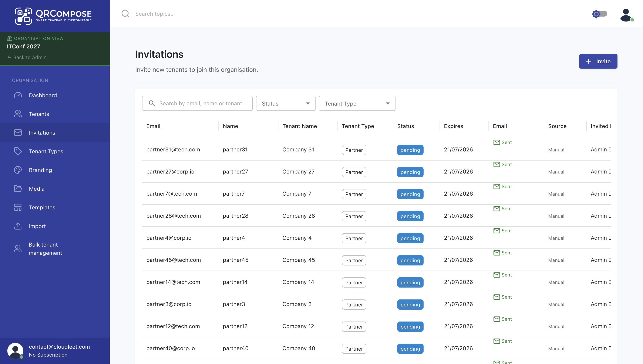The width and height of the screenshot is (643, 364).
Task: Click the Company 3 tenant name
Action: click(x=297, y=304)
